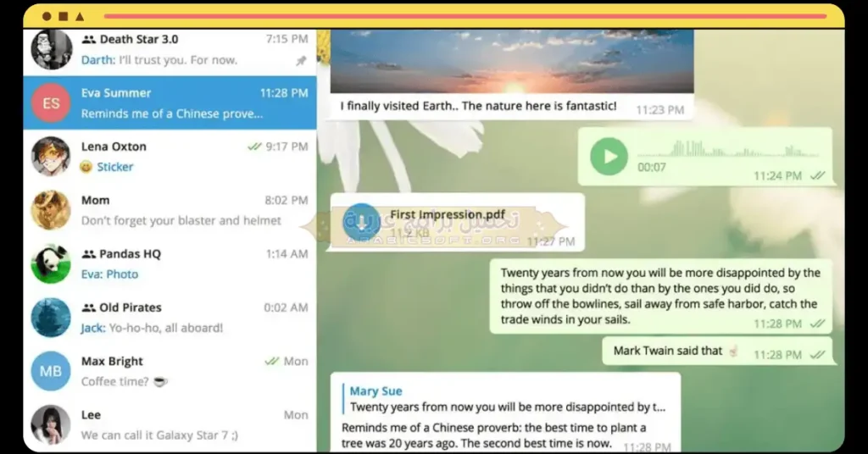This screenshot has height=454, width=868.
Task: Click 'We can call it Galaxy Star 7' preview
Action: [159, 435]
